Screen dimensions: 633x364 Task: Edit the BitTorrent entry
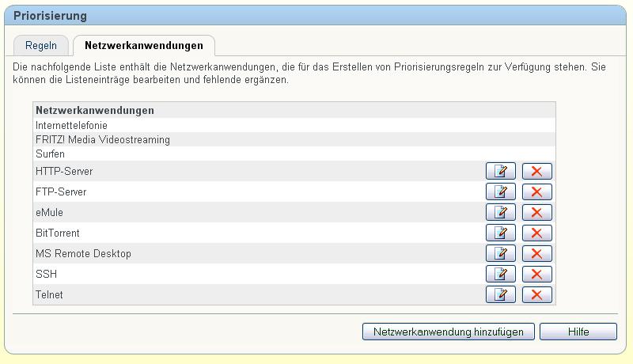(500, 233)
